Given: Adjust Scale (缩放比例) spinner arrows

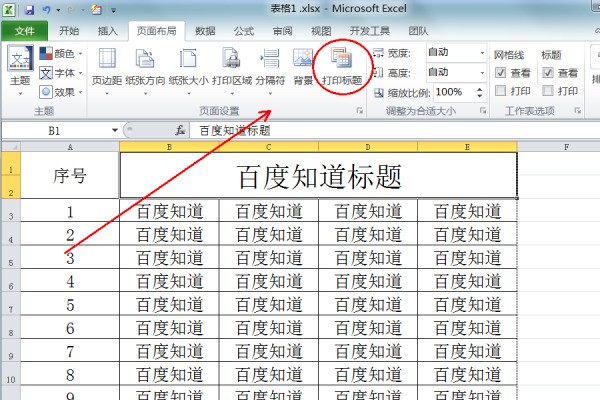Looking at the screenshot, I should [479, 92].
